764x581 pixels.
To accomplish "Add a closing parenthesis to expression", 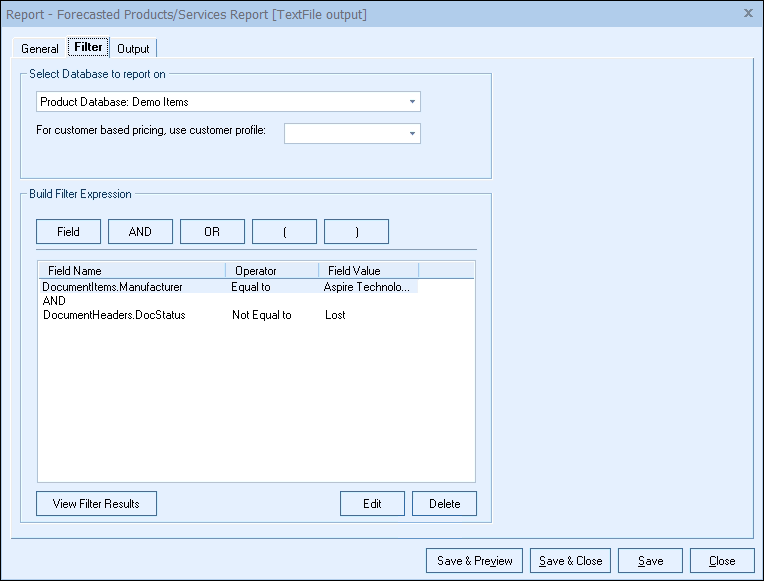I will (356, 232).
